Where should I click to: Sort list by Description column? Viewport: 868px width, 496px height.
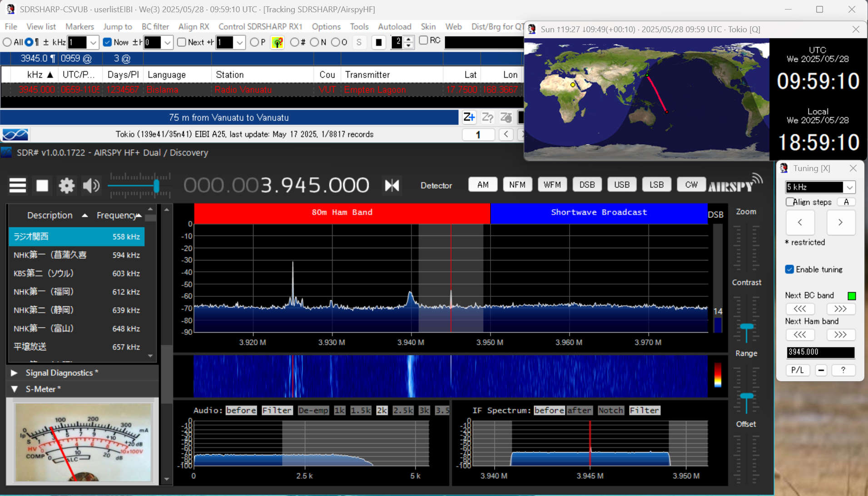coord(50,215)
